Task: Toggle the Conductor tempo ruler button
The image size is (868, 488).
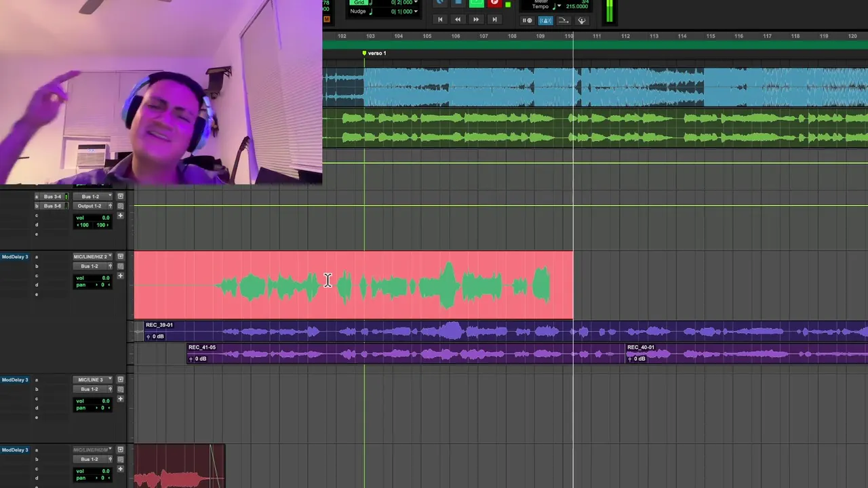Action: [582, 20]
